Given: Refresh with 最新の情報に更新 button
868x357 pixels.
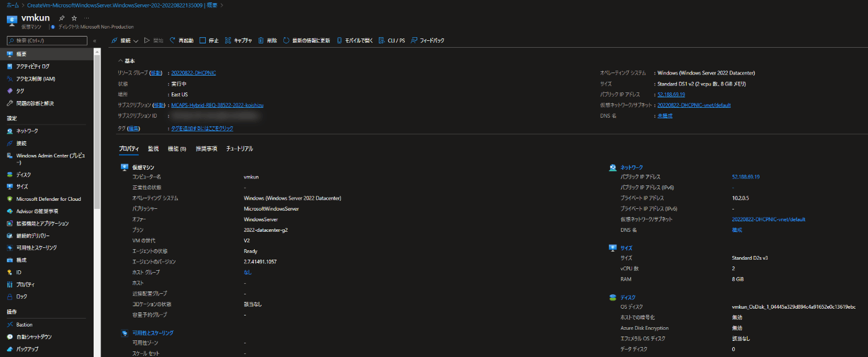Looking at the screenshot, I should click(306, 40).
